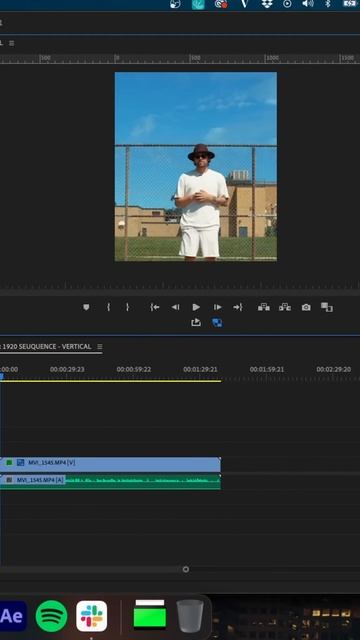Click timeline ruler at 00:00:29:23
Image resolution: width=360 pixels, height=640 pixels.
coord(67,369)
